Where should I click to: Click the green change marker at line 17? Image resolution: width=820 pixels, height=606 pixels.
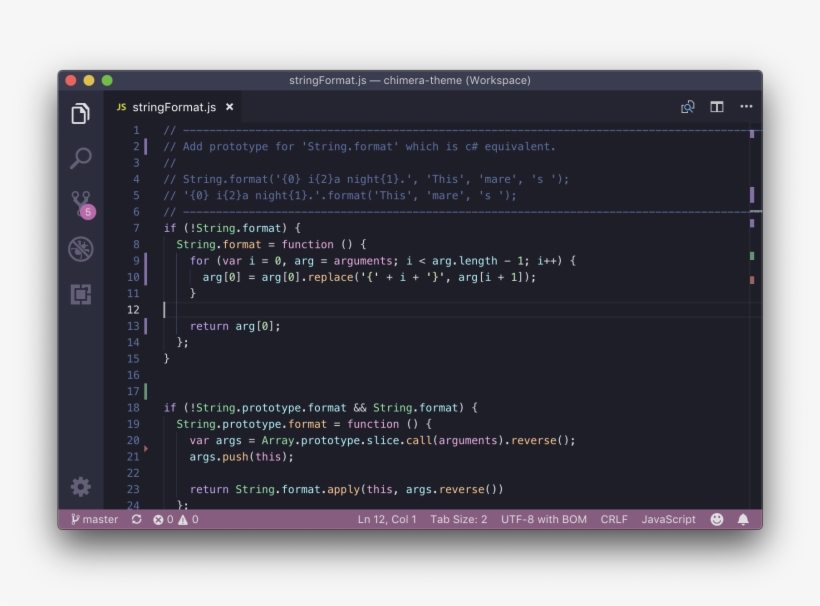146,391
